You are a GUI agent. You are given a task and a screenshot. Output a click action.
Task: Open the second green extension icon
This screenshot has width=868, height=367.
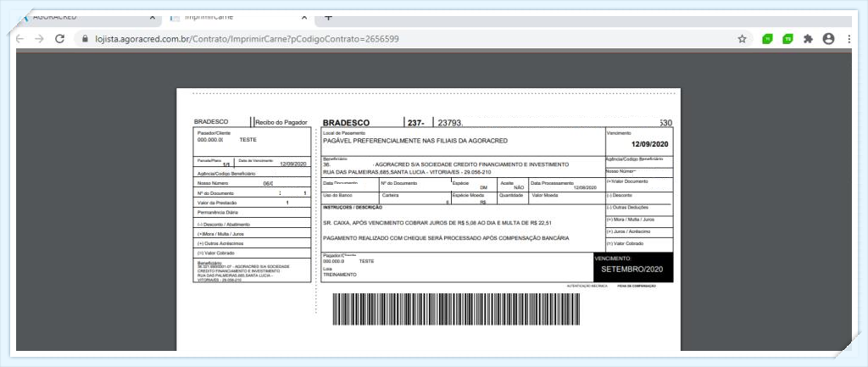click(787, 39)
